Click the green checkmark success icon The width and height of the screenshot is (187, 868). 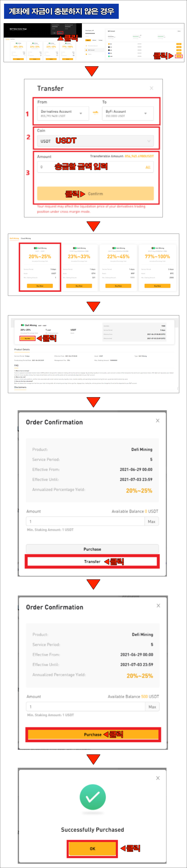93,797
